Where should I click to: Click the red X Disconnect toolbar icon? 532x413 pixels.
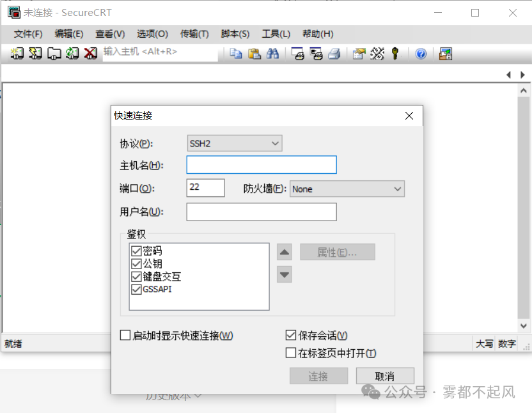[91, 53]
